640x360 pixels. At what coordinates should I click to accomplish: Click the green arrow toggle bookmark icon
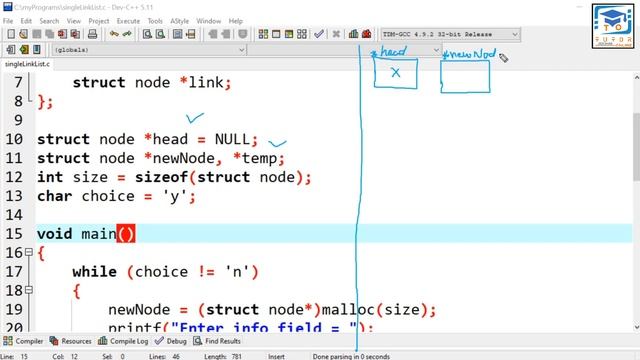pos(24,49)
